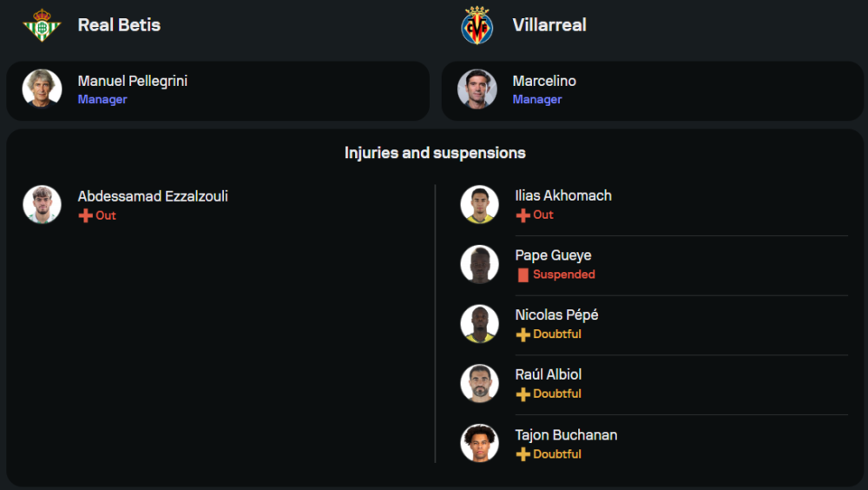Click the Villarreal club crest
This screenshot has width=868, height=490.
click(x=477, y=25)
